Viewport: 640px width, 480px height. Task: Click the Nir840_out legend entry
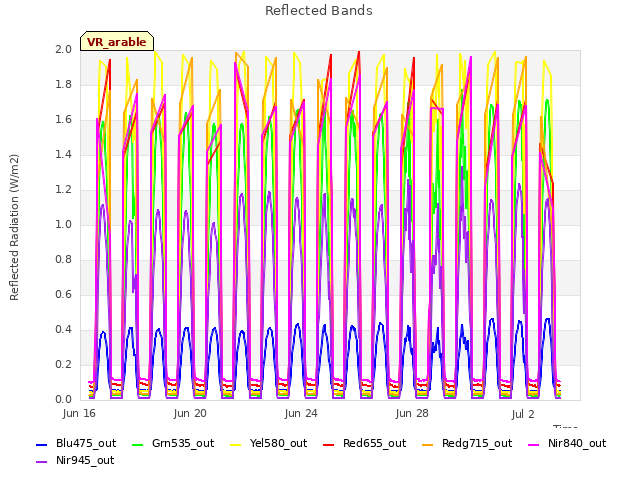pyautogui.click(x=567, y=444)
